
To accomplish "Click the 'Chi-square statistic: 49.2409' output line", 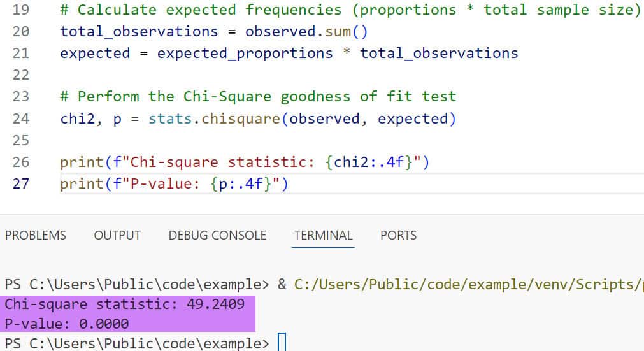I will click(125, 304).
